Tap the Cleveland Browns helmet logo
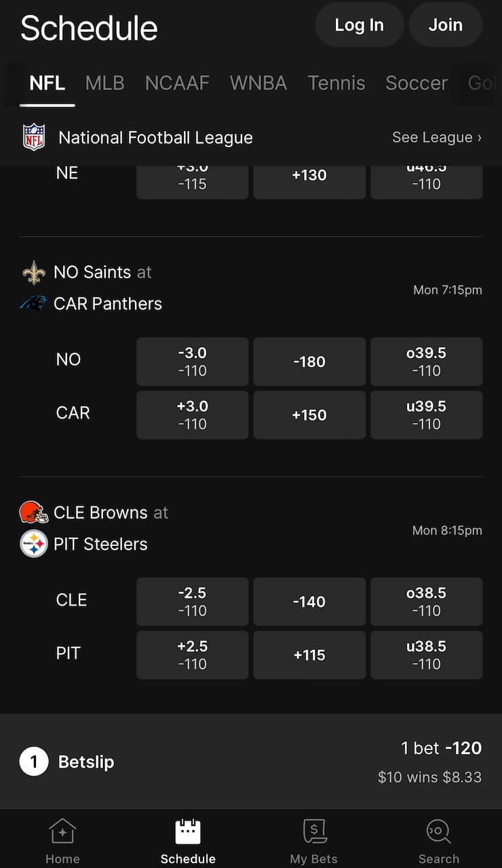 34,512
